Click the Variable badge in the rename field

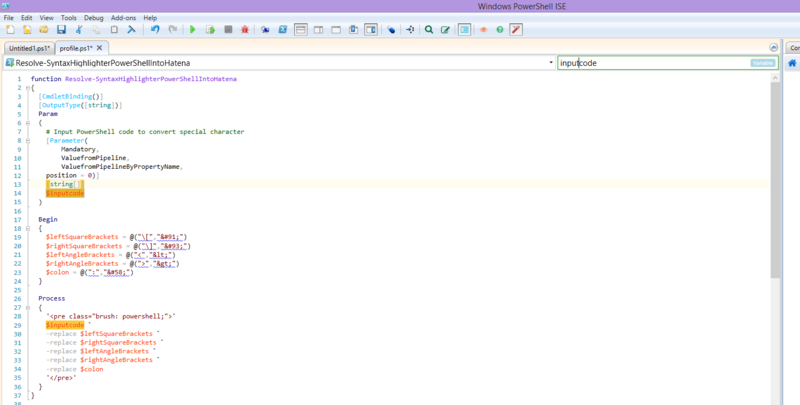[763, 63]
